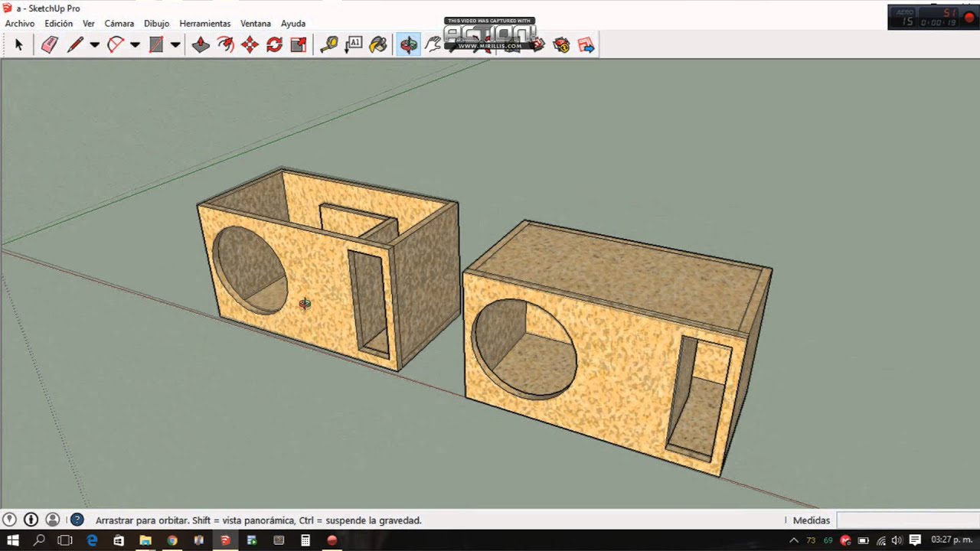Click the Medidas measurements input box

pos(907,520)
